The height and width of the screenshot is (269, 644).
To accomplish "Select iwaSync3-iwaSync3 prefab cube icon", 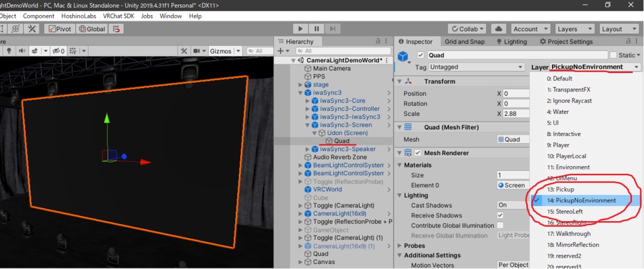I will tap(315, 117).
